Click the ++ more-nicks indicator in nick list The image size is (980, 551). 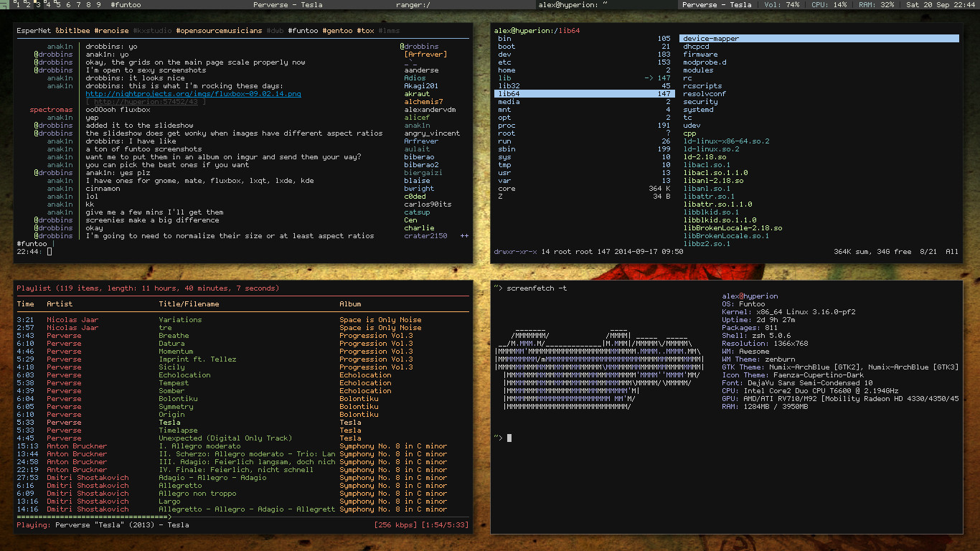pos(464,236)
